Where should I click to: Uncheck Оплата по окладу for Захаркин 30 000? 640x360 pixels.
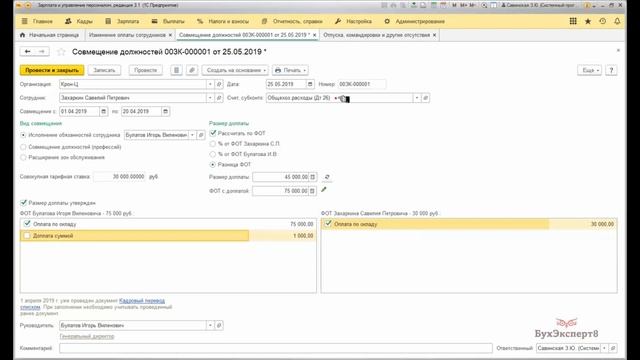[328, 224]
